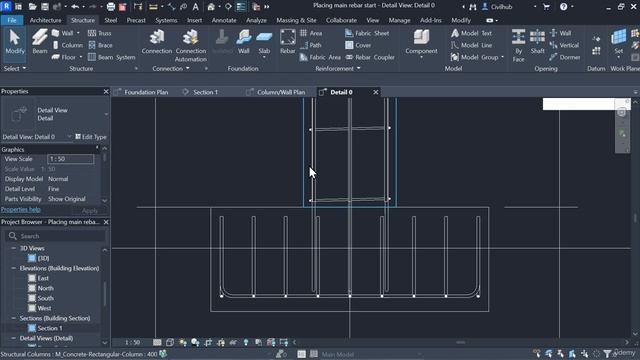Open the Help question mark
Viewport: 640px width, 360px height.
click(564, 7)
